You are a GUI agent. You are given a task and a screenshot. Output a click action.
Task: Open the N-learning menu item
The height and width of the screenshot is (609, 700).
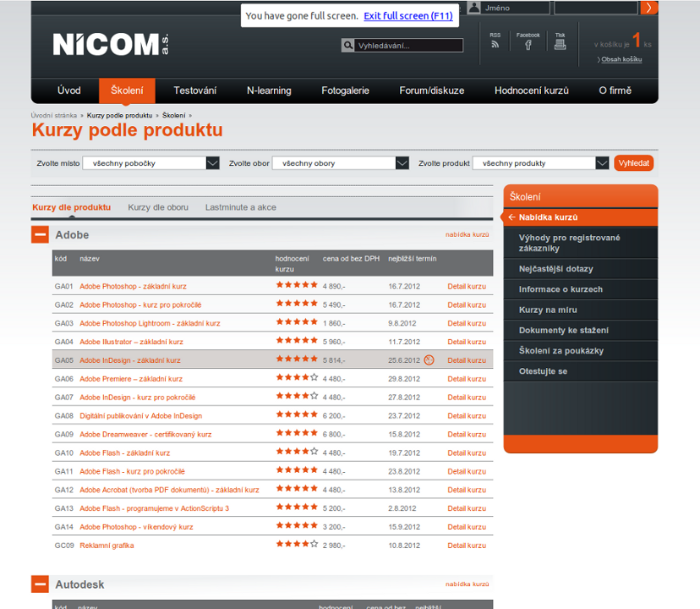[x=269, y=91]
